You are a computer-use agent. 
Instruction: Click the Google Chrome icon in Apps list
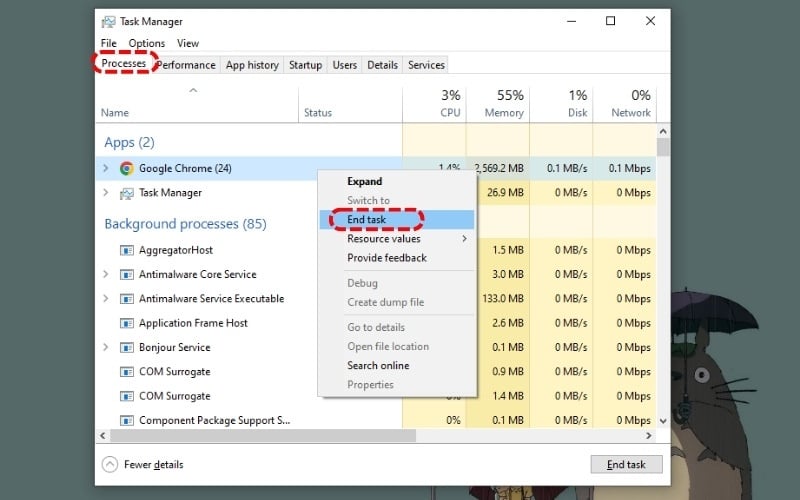pos(127,168)
